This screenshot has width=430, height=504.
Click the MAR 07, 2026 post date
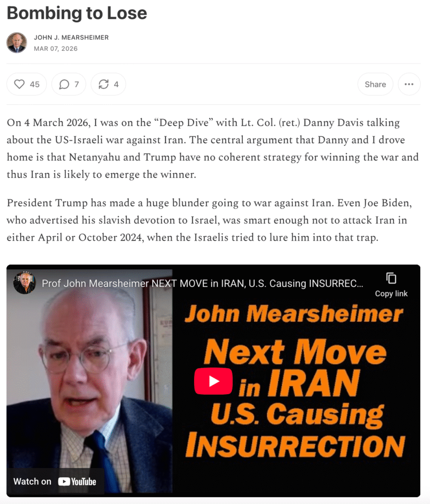pyautogui.click(x=56, y=49)
